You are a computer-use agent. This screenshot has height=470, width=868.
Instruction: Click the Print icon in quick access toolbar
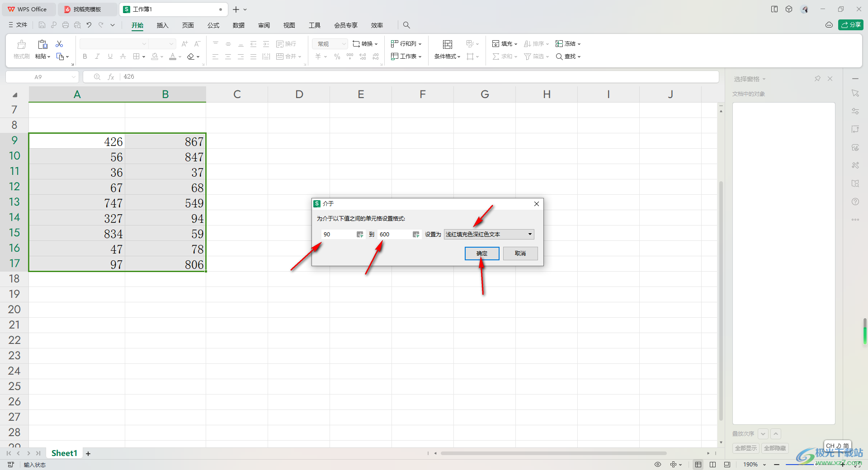pos(66,25)
